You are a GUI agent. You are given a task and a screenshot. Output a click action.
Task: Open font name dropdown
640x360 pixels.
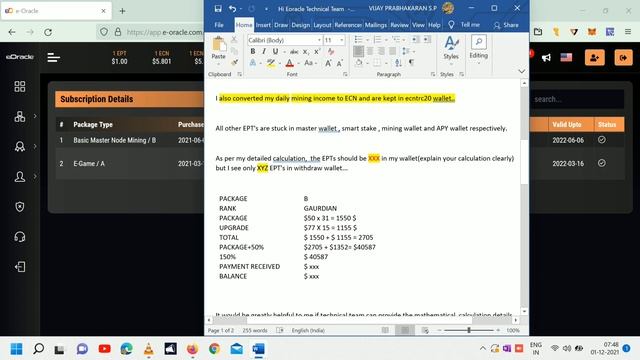[319, 40]
